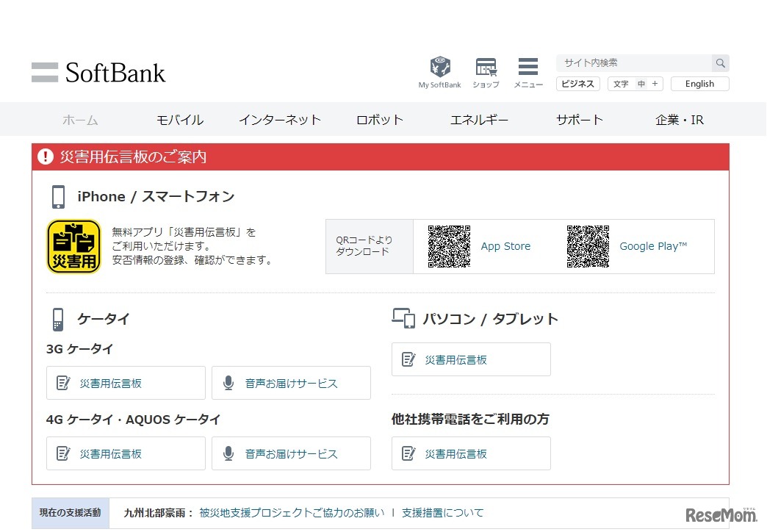Click notepad icon in 4G 災害用伝言板
The image size is (767, 532).
click(63, 453)
